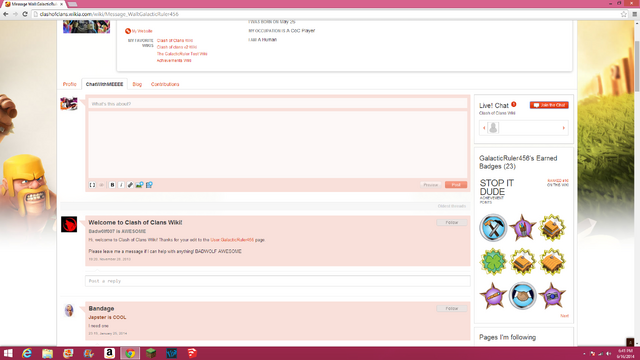Click the scrollbar down arrow
This screenshot has width=640, height=360.
coord(637,344)
